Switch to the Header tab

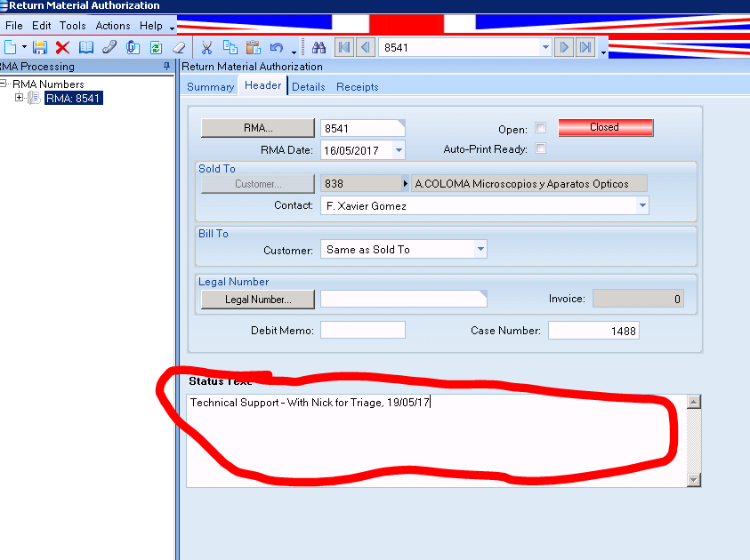[262, 85]
